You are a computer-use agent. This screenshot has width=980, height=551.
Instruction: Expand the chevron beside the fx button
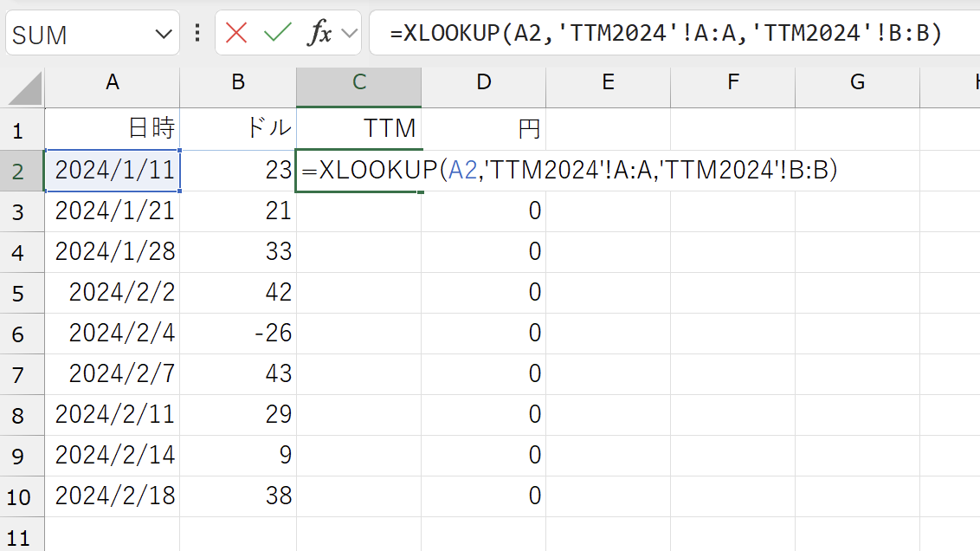[350, 33]
